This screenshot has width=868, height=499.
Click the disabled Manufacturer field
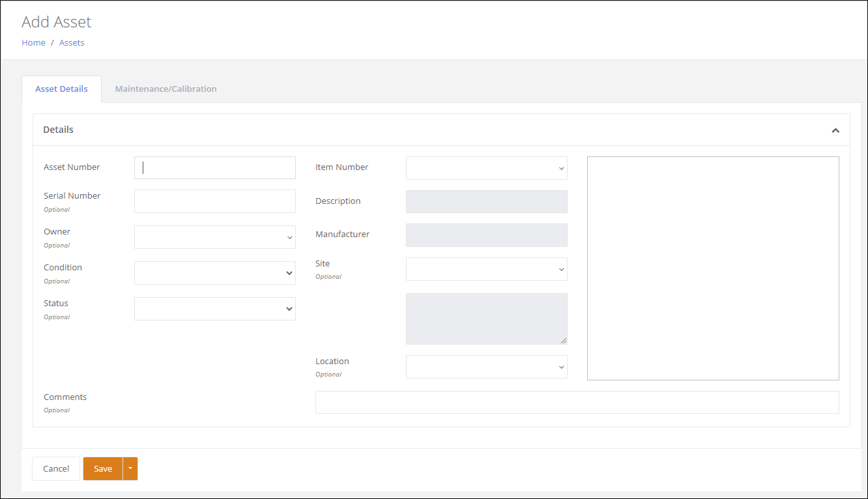point(487,235)
